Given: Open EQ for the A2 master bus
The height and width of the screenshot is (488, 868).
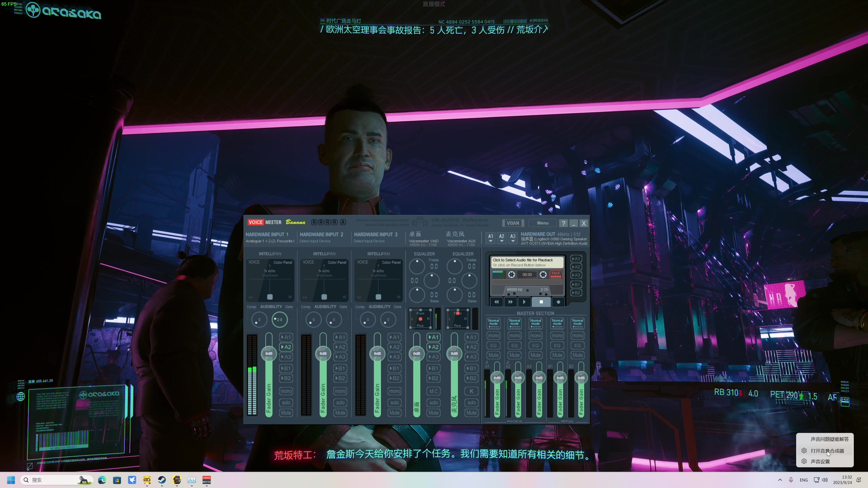Looking at the screenshot, I should coord(515,346).
